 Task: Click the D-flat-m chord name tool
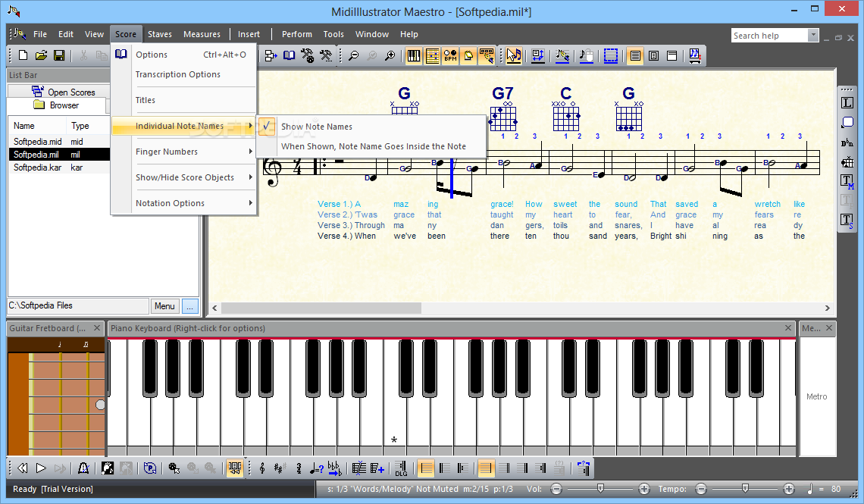click(847, 142)
